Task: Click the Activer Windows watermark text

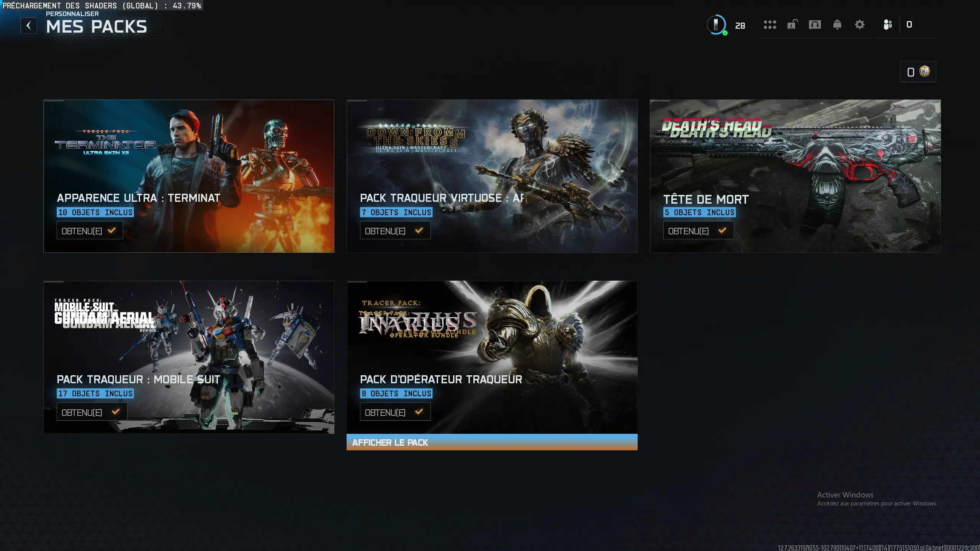Action: 845,495
